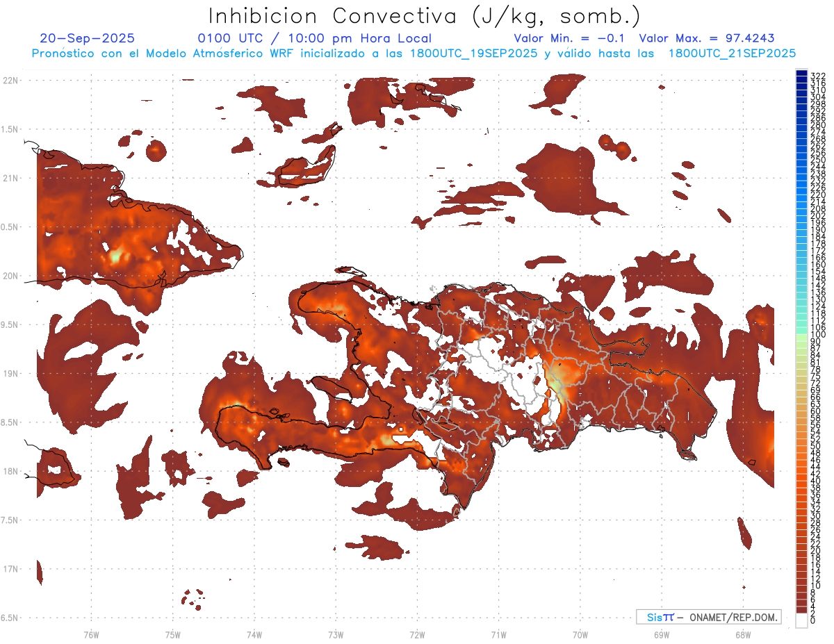Click the time '0100 UTC / 10:00 pm Hora Local'
Viewport: 834px width, 644px height.
tap(314, 38)
